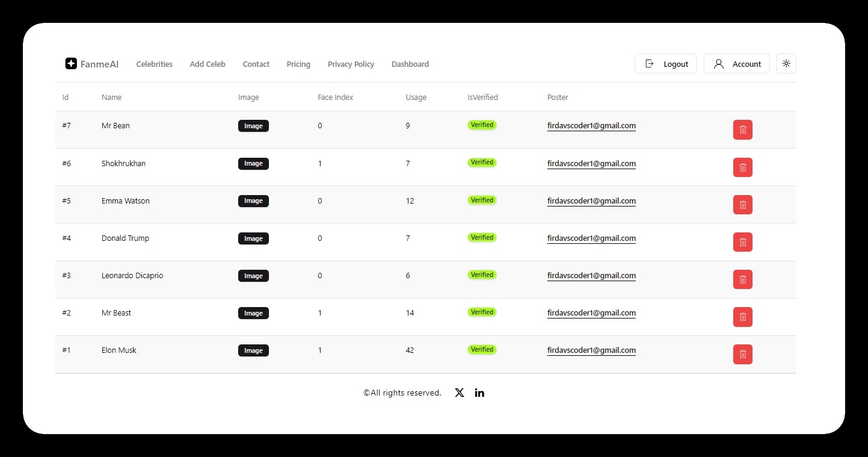Click usage value 42 for Elon Musk

tap(410, 350)
